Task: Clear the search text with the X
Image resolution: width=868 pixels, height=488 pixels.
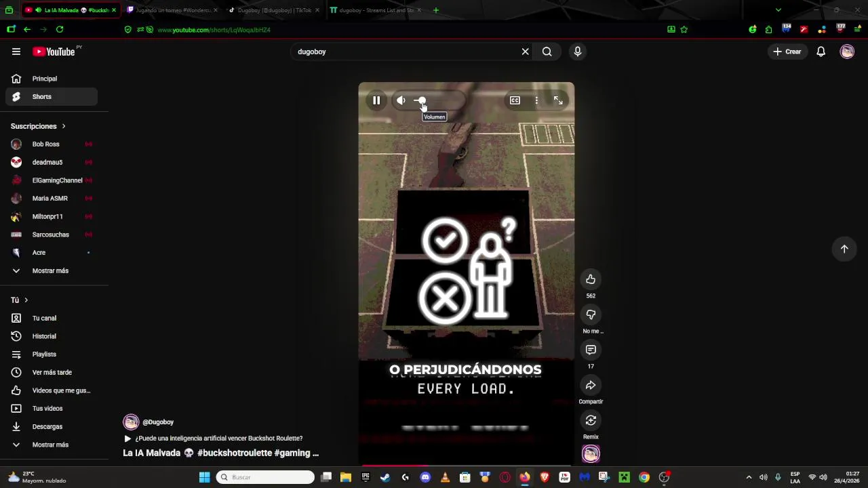Action: pos(525,52)
